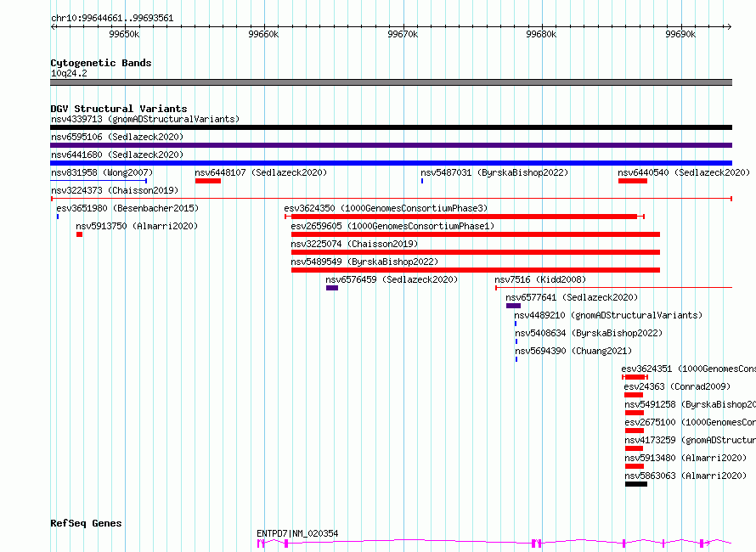Open variant nsv831958 (Wong2007)

102,172
